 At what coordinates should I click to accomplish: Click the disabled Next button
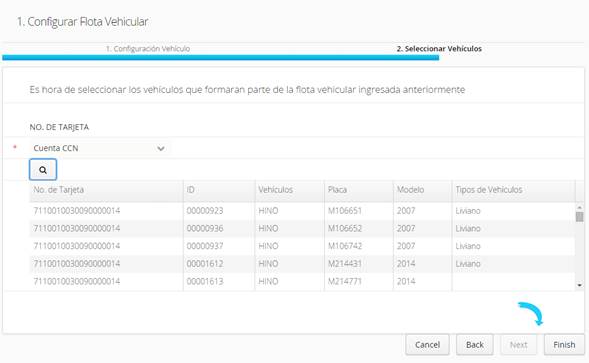[518, 345]
